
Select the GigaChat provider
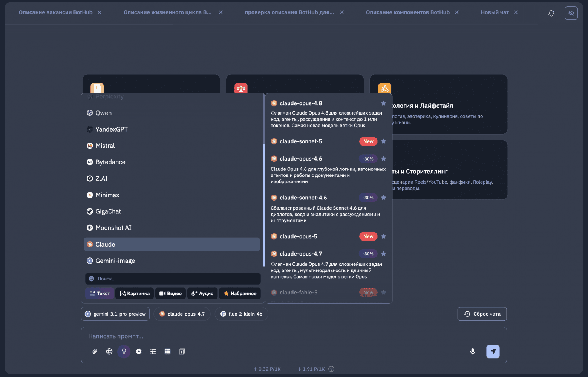172,211
